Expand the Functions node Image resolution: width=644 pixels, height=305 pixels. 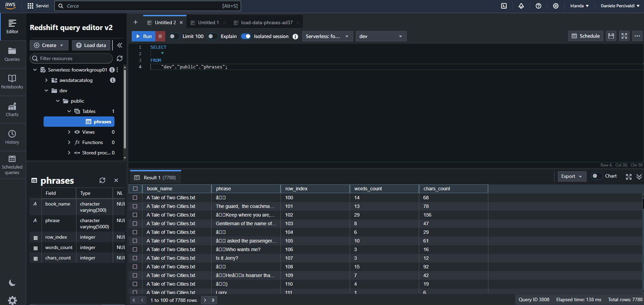69,142
